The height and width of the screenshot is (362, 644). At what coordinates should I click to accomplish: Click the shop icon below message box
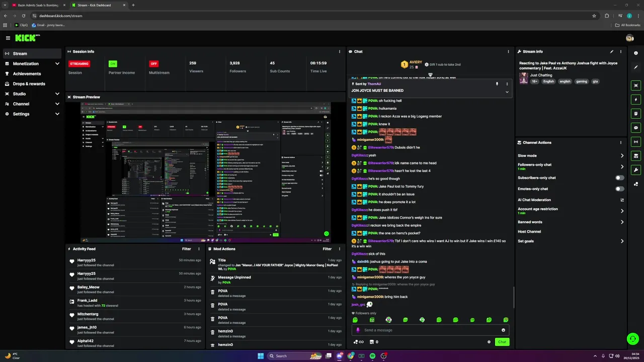coord(372,342)
